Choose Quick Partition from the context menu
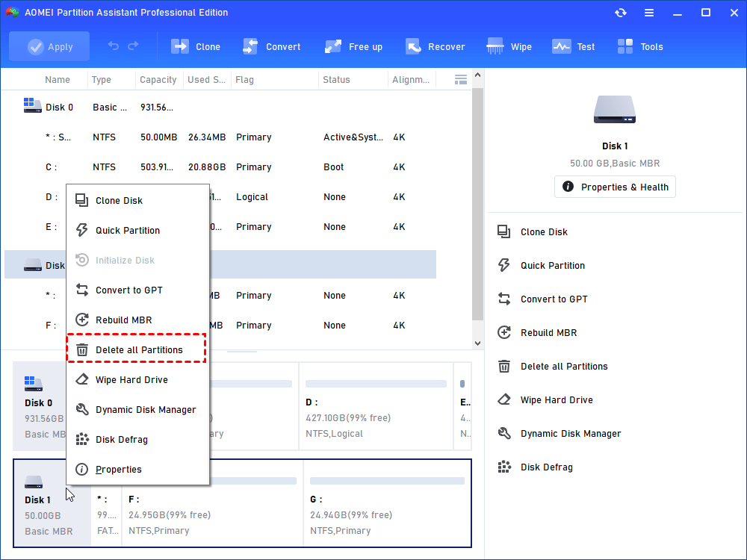This screenshot has height=560, width=747. [x=137, y=231]
